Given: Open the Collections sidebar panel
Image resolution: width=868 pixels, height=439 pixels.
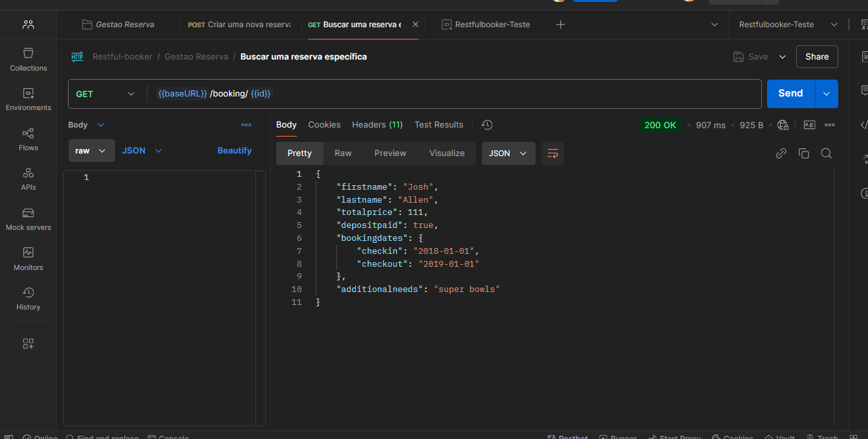Looking at the screenshot, I should pyautogui.click(x=28, y=59).
